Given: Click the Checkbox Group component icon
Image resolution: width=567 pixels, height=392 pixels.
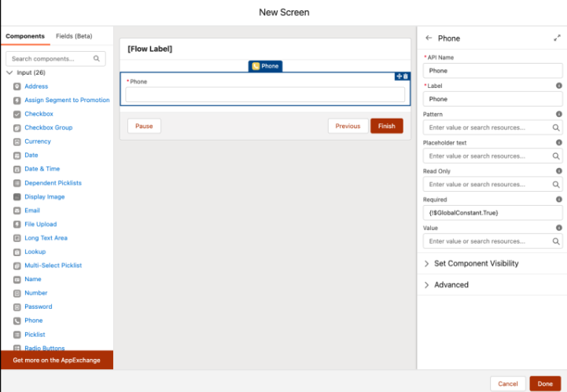Looking at the screenshot, I should click(x=17, y=128).
